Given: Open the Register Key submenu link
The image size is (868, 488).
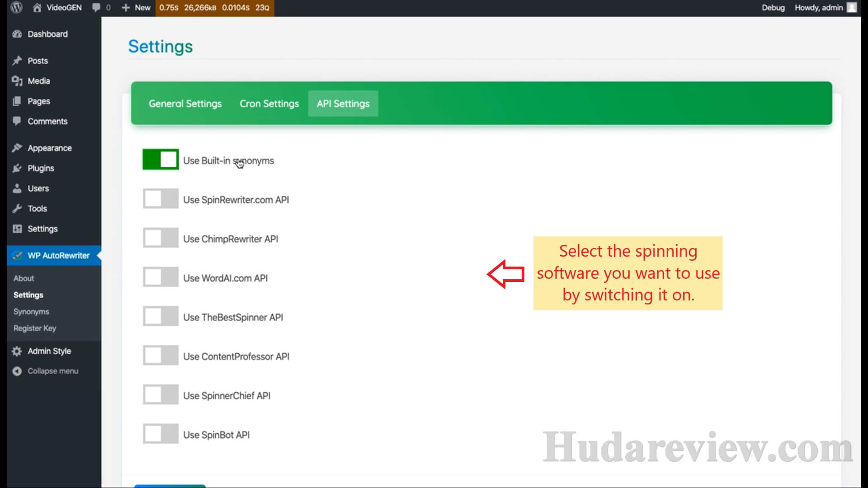Looking at the screenshot, I should (x=35, y=328).
